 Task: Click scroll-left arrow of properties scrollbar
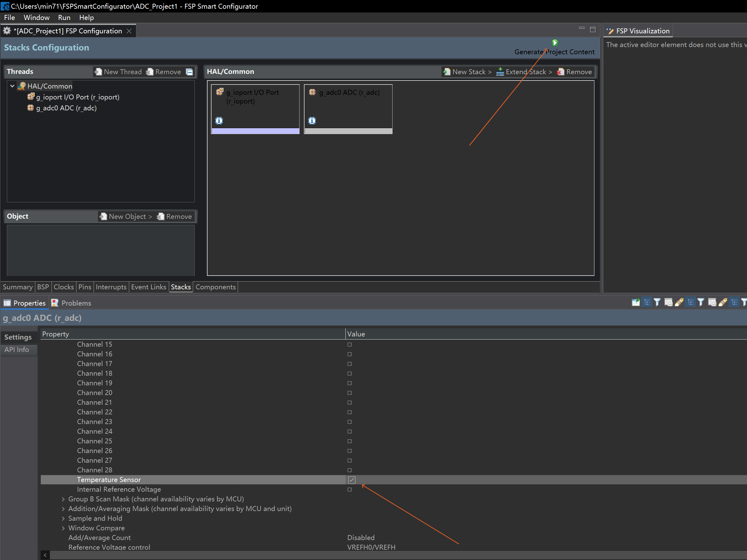[x=45, y=555]
